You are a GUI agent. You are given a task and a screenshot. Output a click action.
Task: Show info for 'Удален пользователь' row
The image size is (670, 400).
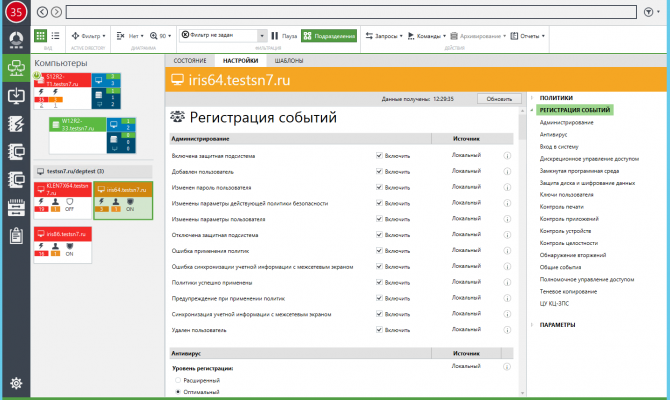click(x=507, y=329)
